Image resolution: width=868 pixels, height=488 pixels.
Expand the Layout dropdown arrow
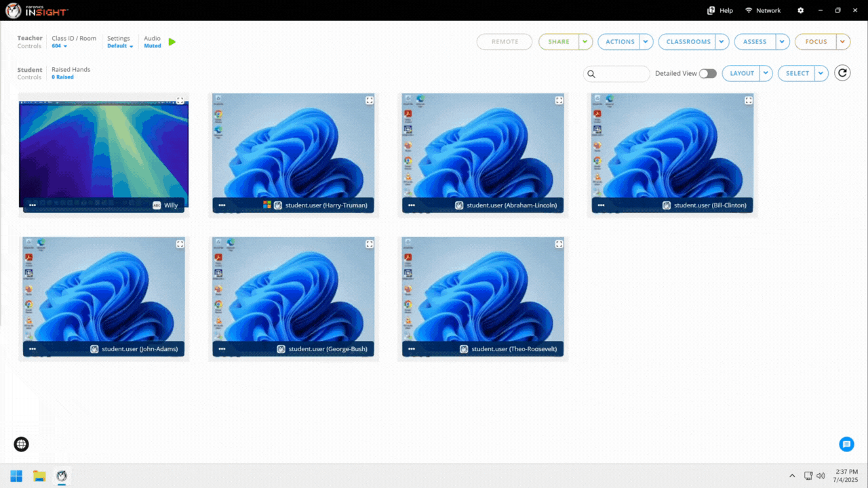coord(766,73)
